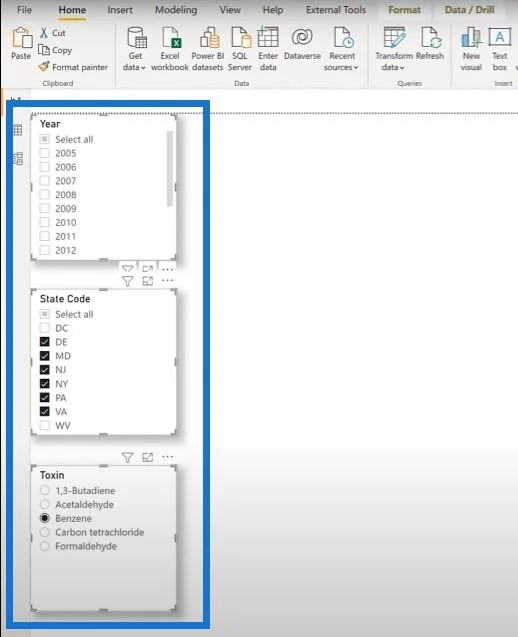This screenshot has width=518, height=637.
Task: Check the DC state box
Action: tap(45, 328)
